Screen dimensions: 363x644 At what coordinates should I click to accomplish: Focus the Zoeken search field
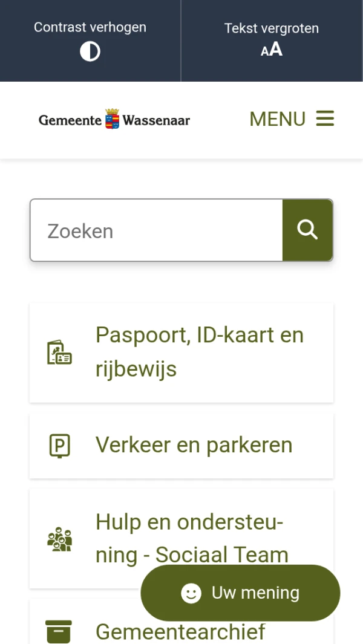156,230
